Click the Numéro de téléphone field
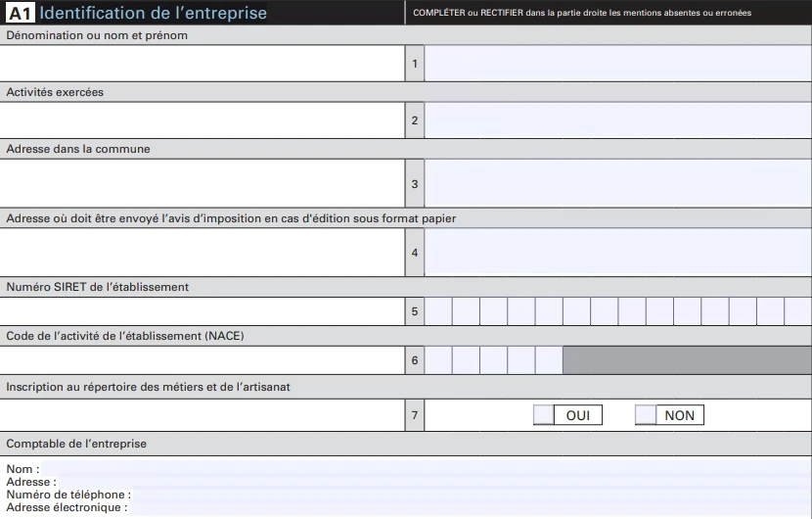The image size is (812, 519). [472, 495]
